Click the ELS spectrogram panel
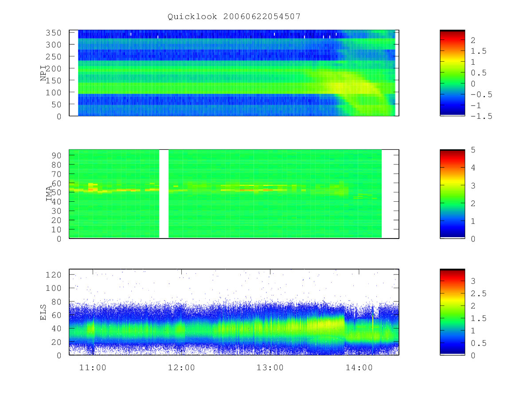 coord(234,312)
